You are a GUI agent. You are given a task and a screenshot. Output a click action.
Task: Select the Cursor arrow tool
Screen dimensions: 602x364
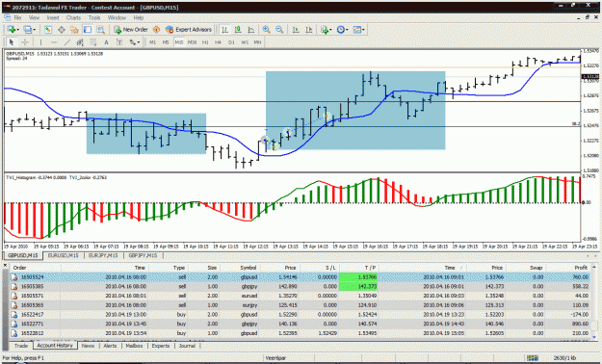coord(12,42)
